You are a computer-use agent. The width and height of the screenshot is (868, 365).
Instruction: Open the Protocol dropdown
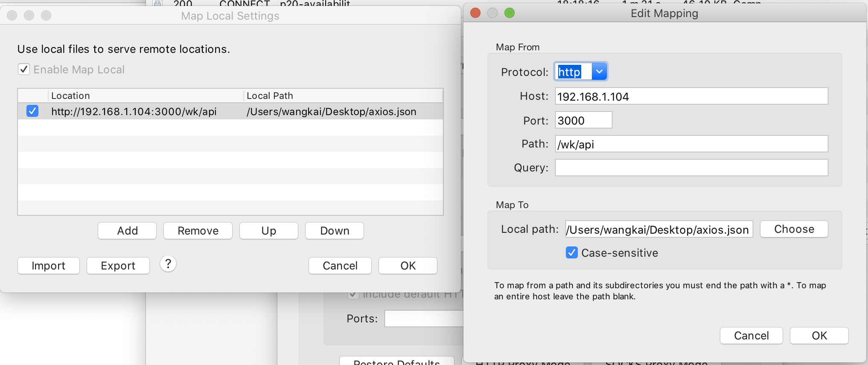pos(599,72)
